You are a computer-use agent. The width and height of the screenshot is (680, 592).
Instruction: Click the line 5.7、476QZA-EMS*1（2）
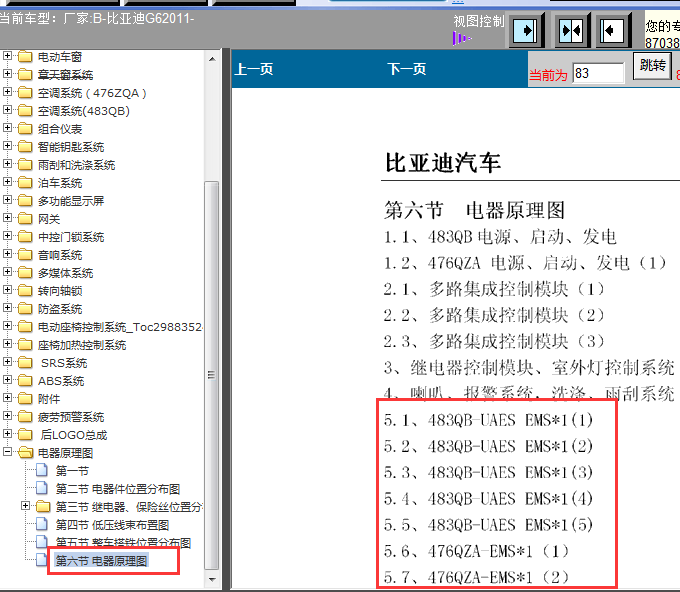(x=477, y=577)
